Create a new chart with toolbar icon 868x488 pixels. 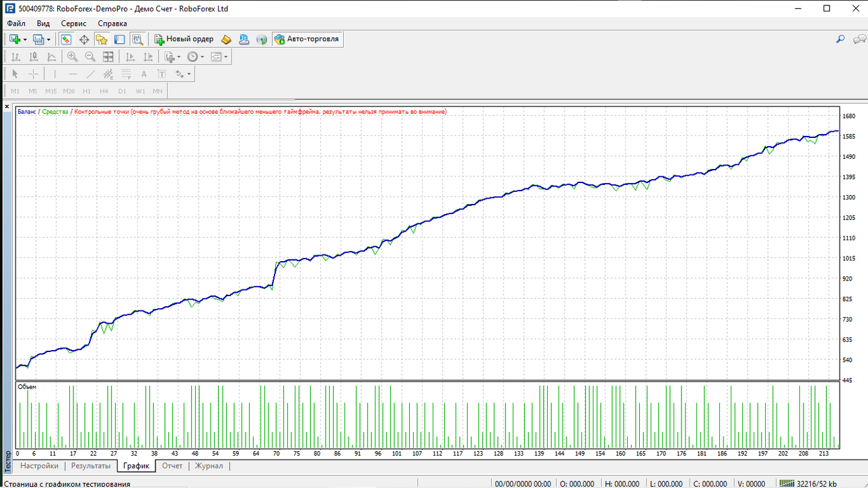[x=15, y=39]
